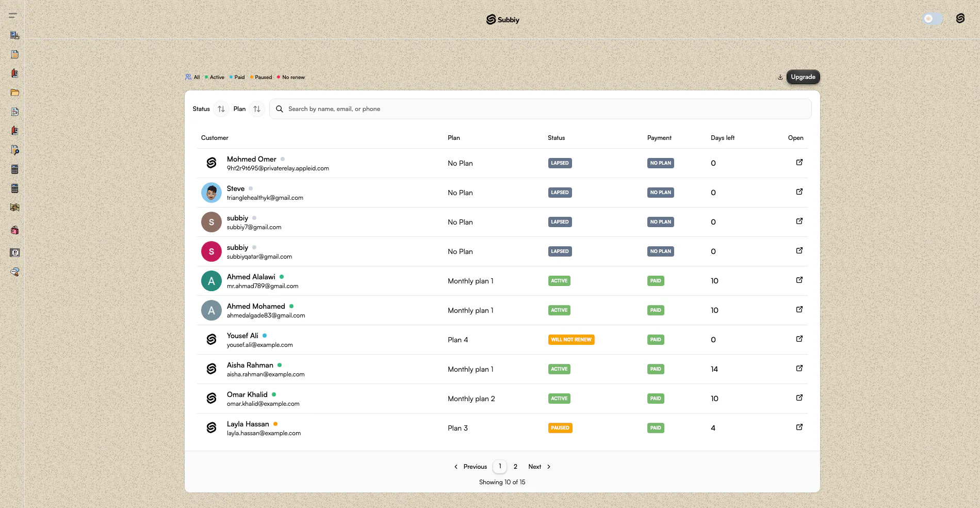The width and height of the screenshot is (980, 508).
Task: Toggle the light/dark theme switch
Action: tap(932, 19)
